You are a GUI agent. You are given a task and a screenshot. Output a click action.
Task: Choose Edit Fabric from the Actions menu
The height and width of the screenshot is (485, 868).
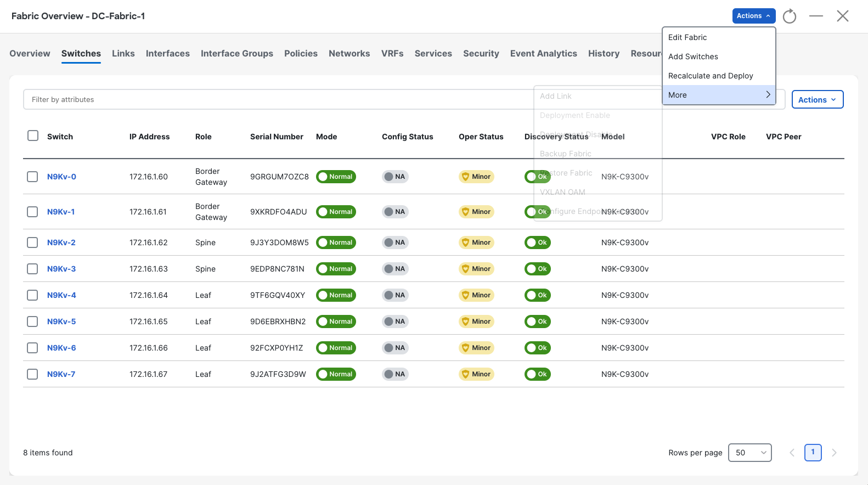pyautogui.click(x=719, y=37)
